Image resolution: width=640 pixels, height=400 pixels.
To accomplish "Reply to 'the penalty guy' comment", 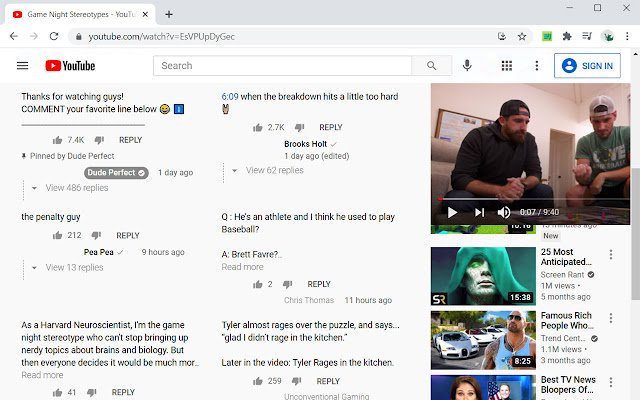I will coord(128,236).
